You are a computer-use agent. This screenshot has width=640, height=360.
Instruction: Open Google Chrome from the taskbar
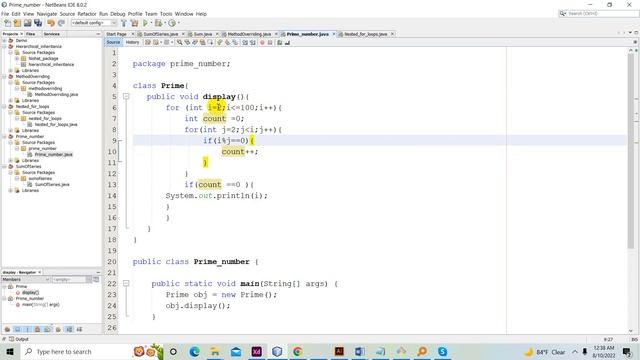[298, 351]
